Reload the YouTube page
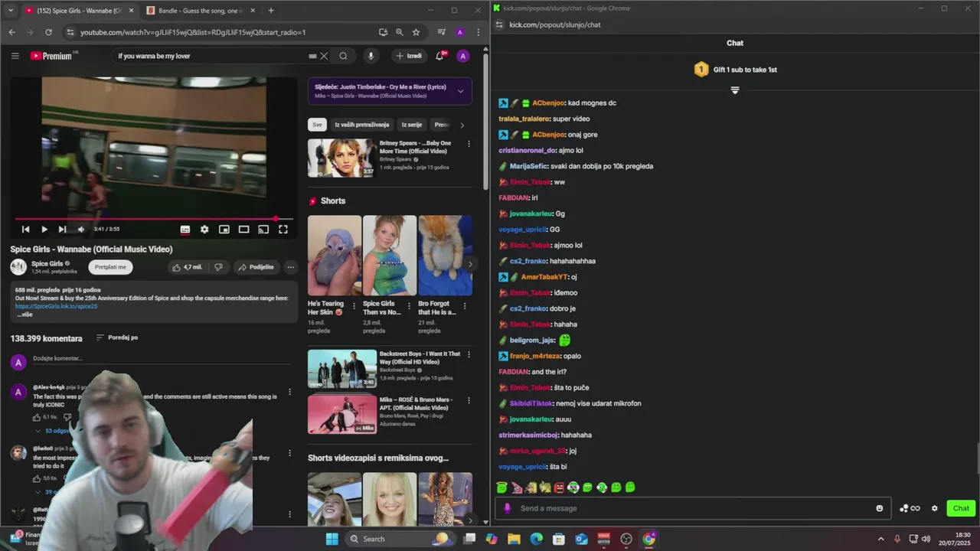 tap(48, 32)
